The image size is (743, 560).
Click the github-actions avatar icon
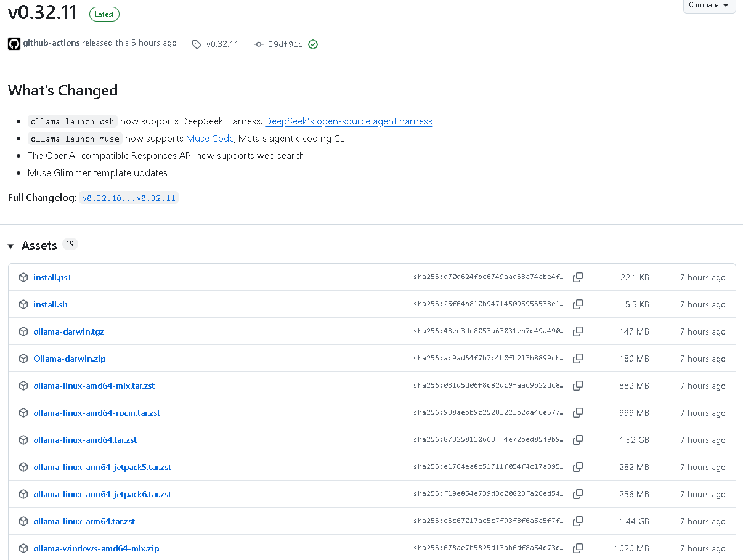coord(14,44)
